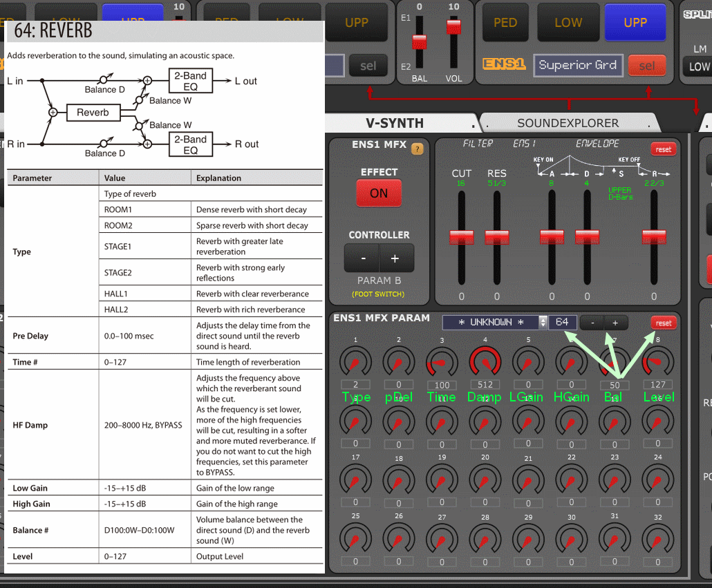Click the VOL slider handle
This screenshot has width=712, height=588.
coord(453,26)
